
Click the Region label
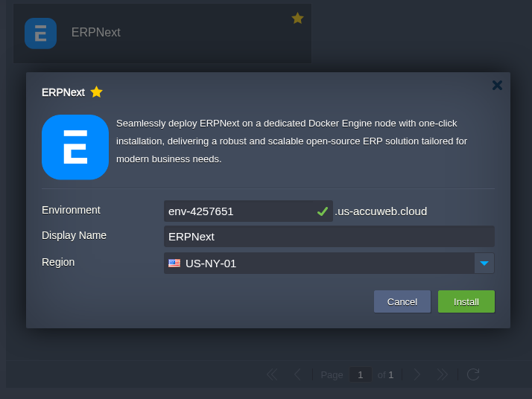click(x=58, y=262)
